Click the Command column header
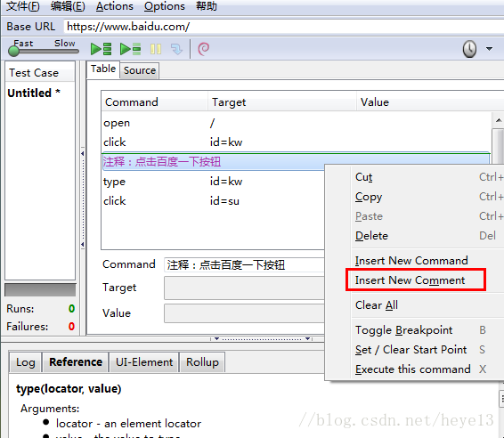 [x=155, y=101]
